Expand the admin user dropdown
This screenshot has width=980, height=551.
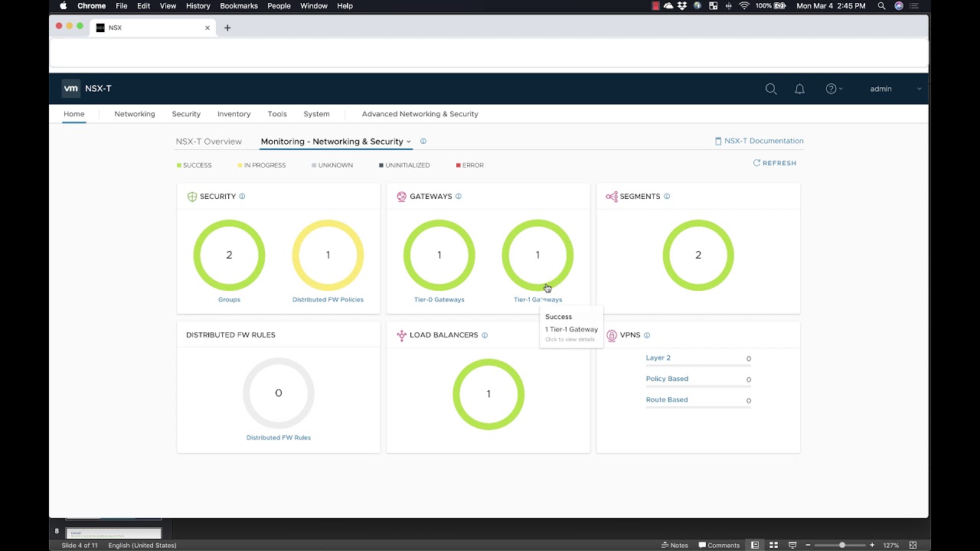[x=895, y=89]
